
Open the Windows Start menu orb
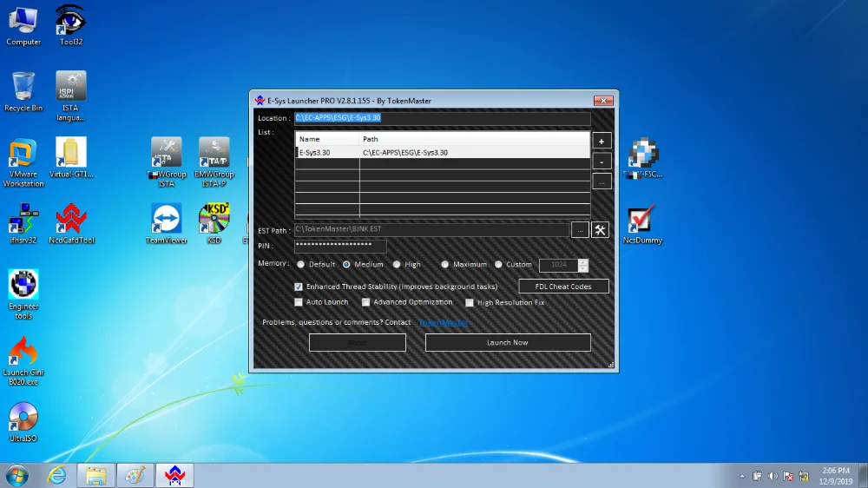pyautogui.click(x=17, y=476)
